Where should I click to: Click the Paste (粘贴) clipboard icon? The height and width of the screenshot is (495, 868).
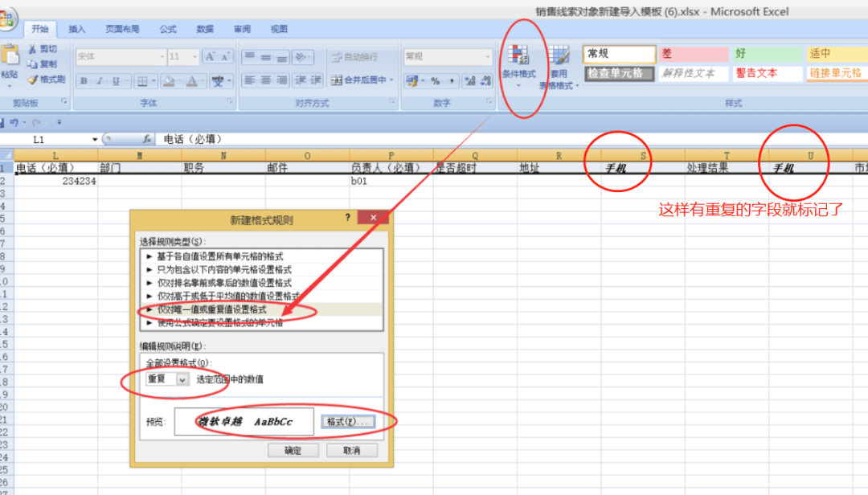click(10, 56)
